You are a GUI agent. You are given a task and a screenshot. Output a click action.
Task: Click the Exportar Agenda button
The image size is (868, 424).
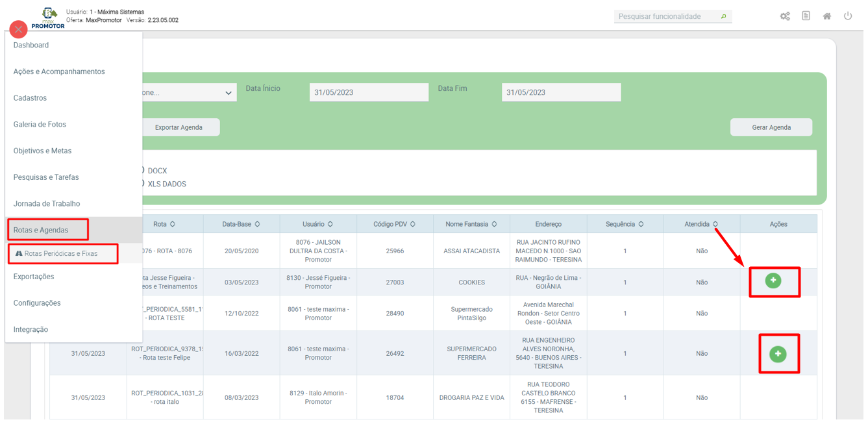tap(179, 127)
